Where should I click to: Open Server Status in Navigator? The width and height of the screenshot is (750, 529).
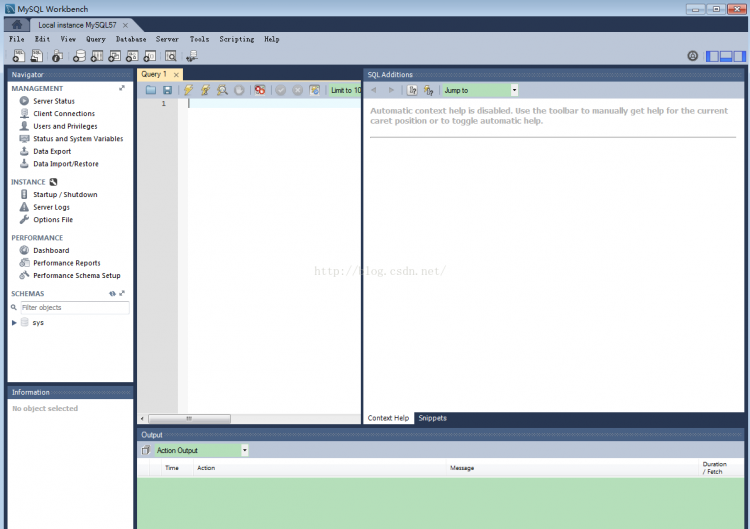(x=54, y=101)
